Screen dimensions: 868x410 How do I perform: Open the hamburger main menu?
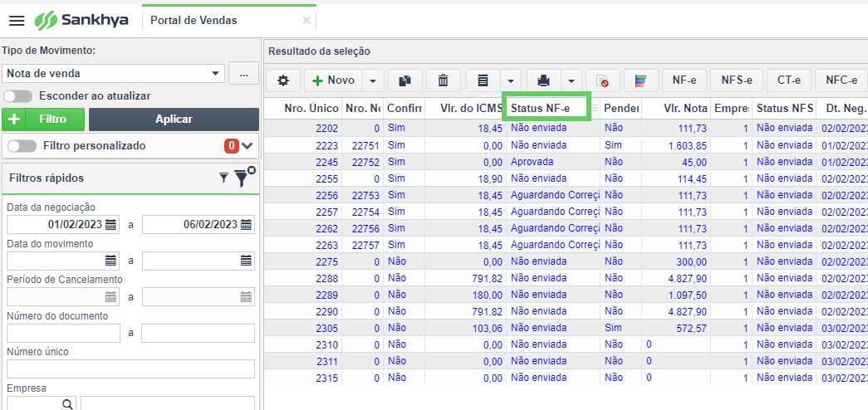click(17, 21)
